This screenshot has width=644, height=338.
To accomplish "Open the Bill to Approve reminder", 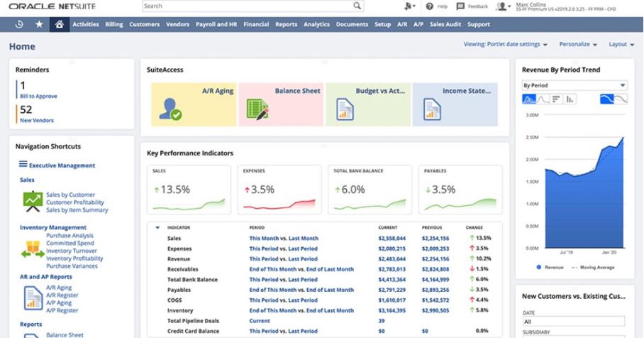I will click(x=38, y=96).
